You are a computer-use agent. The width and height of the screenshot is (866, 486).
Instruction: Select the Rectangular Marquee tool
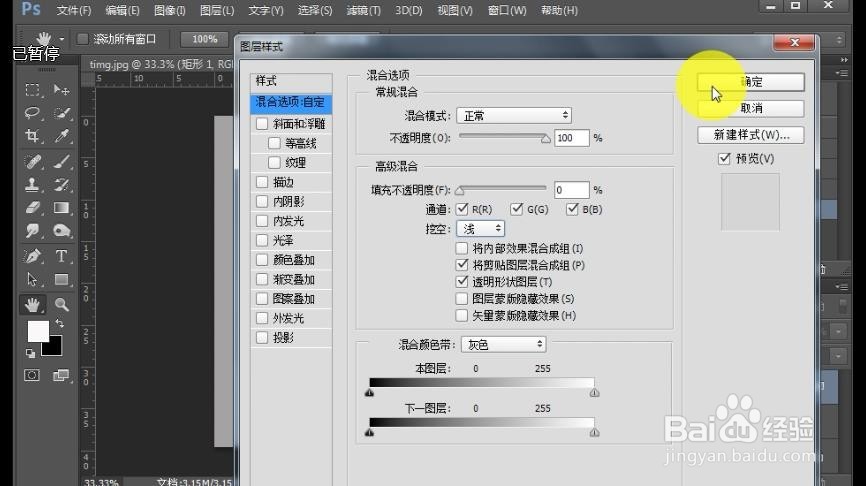(32, 89)
